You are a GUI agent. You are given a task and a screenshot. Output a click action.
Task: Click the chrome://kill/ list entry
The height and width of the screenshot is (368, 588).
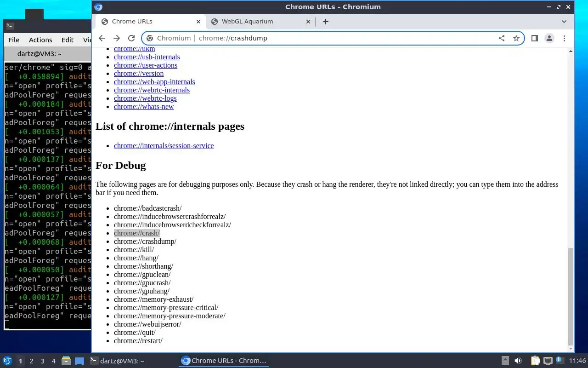134,250
